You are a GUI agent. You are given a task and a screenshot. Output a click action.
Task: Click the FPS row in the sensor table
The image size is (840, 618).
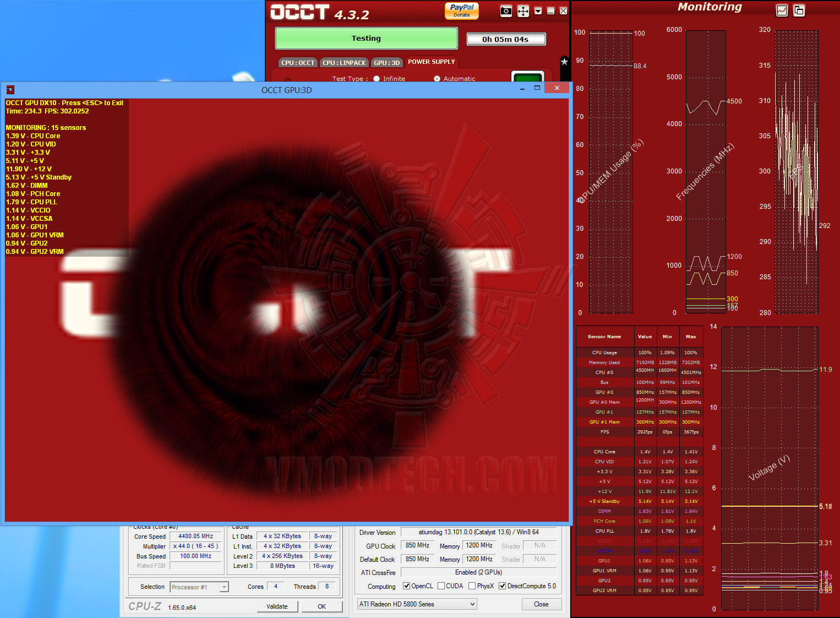[639, 432]
